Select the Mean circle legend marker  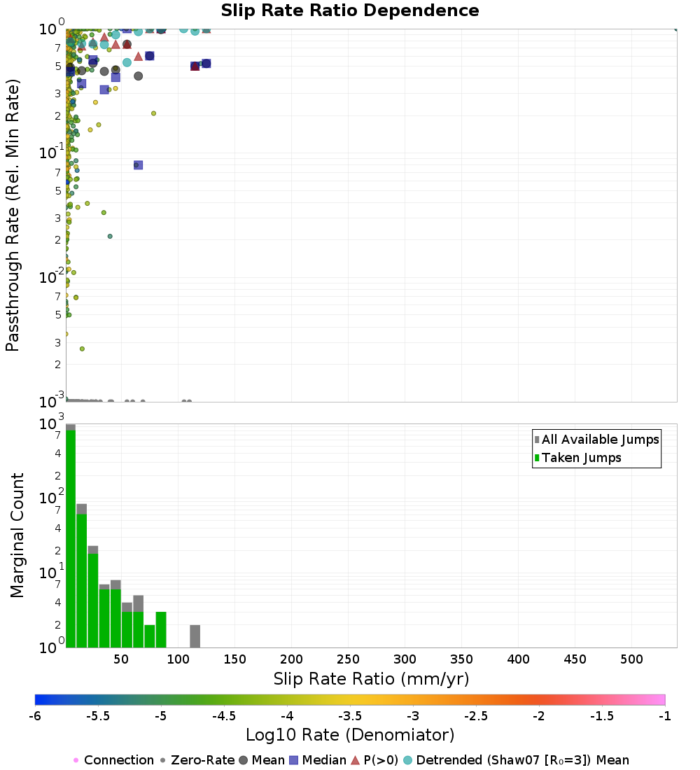244,760
